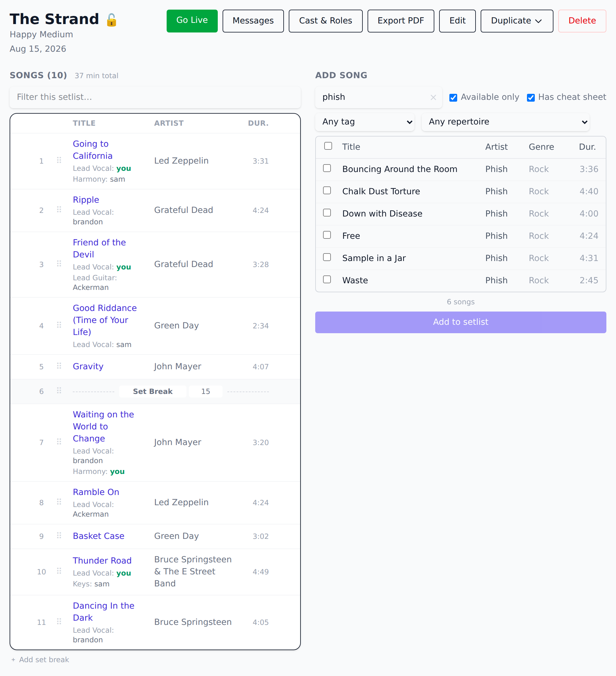Open the Any tag dropdown
616x676 pixels.
365,122
